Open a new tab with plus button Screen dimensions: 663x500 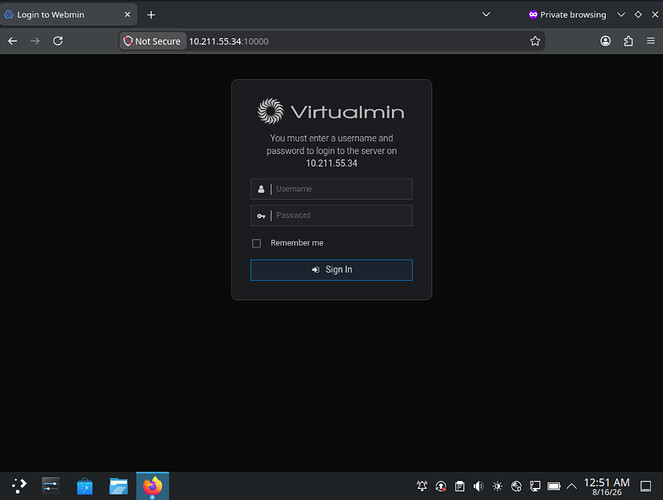tap(151, 15)
